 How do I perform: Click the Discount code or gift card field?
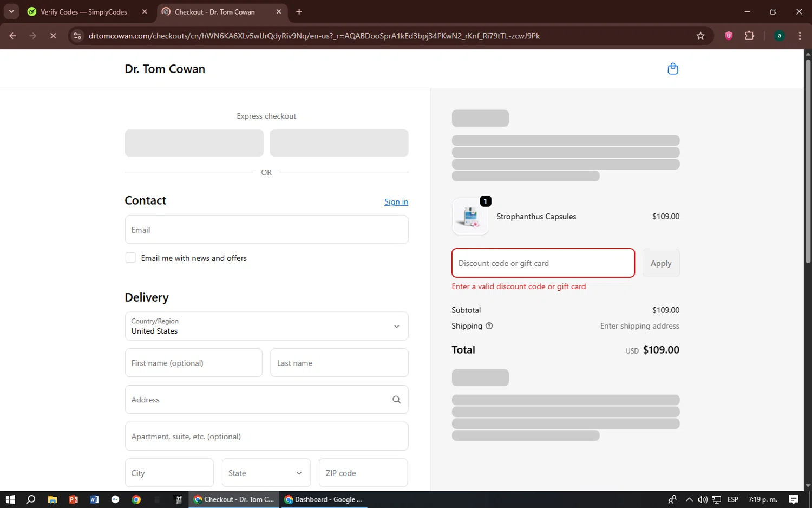coord(542,263)
